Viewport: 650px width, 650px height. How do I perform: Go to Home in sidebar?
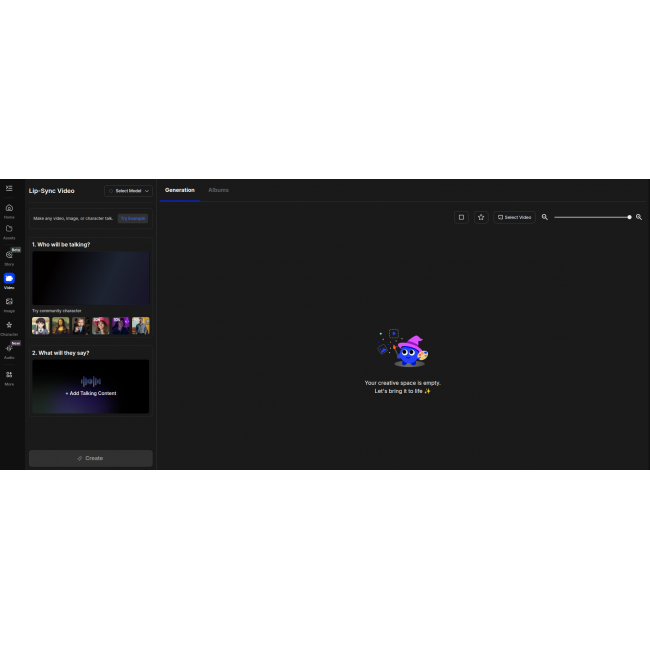click(x=9, y=208)
